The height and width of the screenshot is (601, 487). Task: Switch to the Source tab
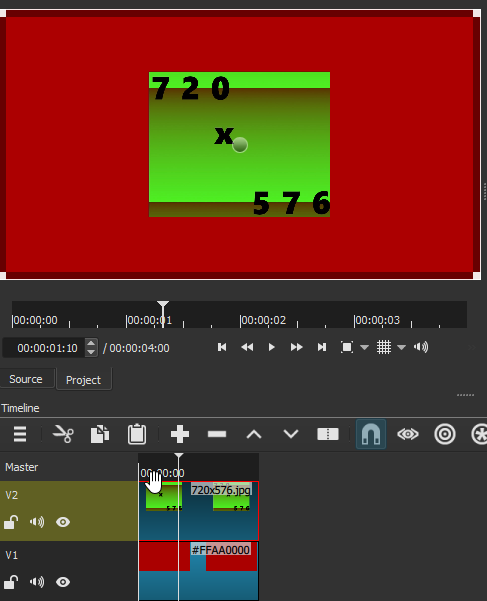[26, 379]
